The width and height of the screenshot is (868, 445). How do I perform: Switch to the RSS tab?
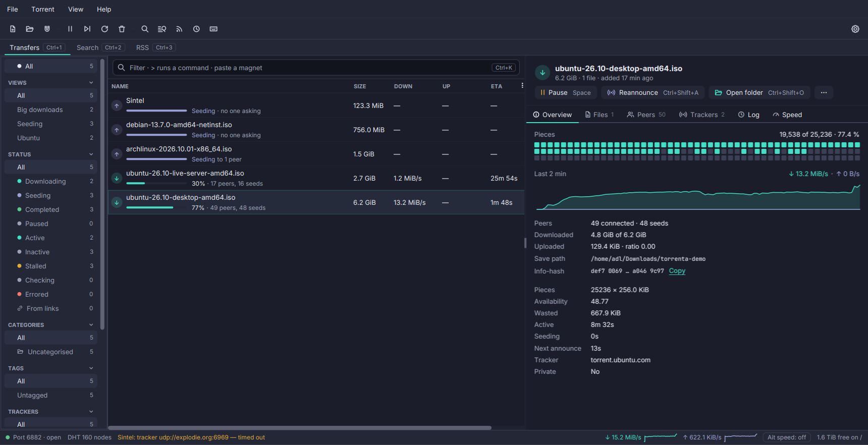[x=155, y=47]
